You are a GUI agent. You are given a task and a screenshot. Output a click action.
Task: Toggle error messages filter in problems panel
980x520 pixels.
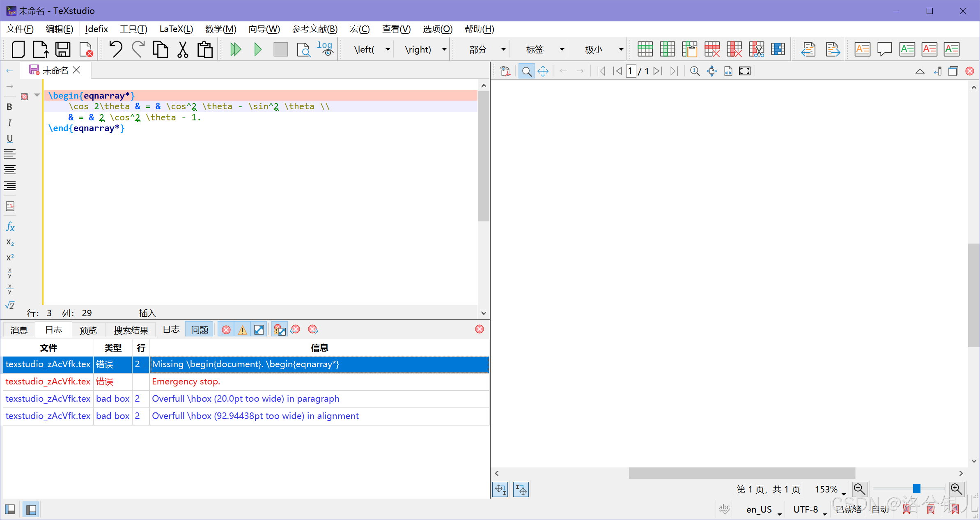coord(226,330)
